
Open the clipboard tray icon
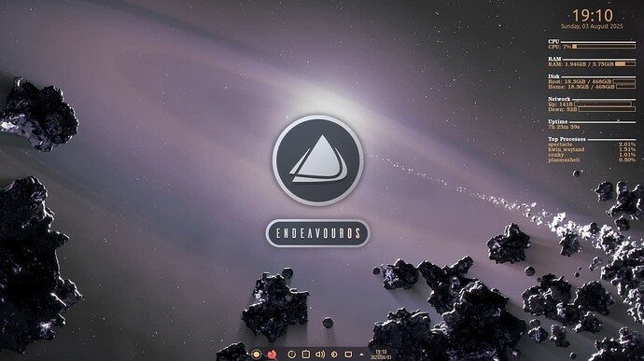coord(306,354)
